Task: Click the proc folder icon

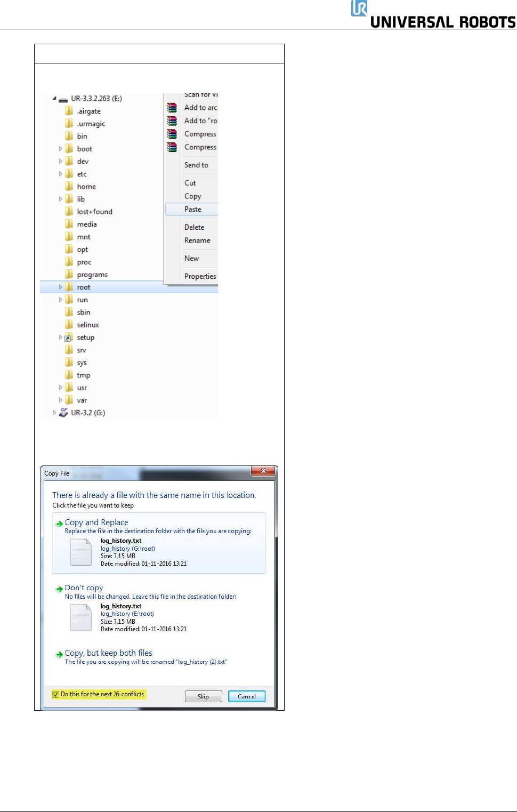Action: coord(69,262)
